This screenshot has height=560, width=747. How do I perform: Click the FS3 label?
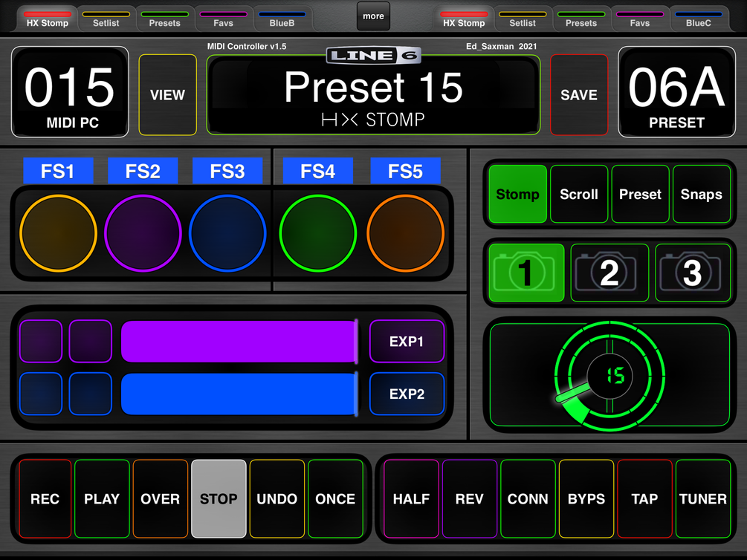[227, 171]
